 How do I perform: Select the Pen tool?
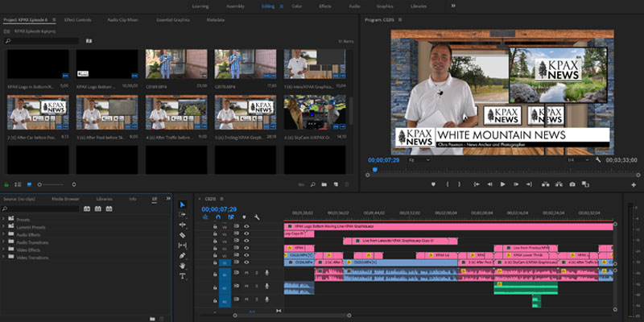pos(183,255)
